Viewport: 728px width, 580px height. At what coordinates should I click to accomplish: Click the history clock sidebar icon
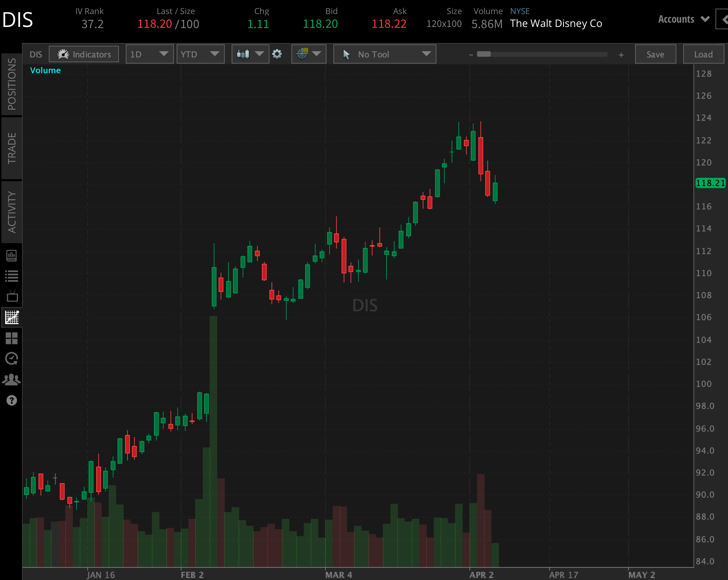(12, 359)
